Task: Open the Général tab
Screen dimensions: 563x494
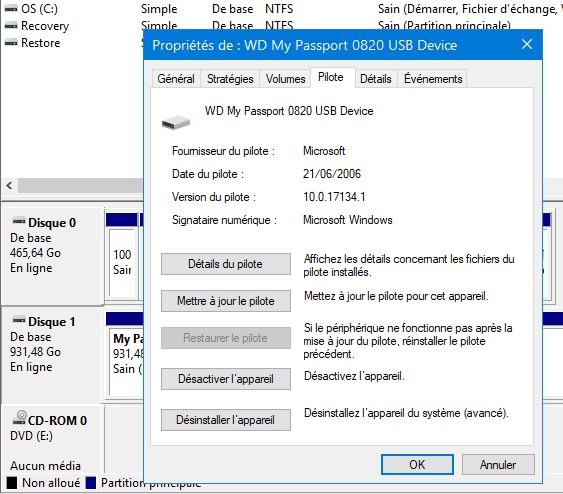Action: click(176, 79)
